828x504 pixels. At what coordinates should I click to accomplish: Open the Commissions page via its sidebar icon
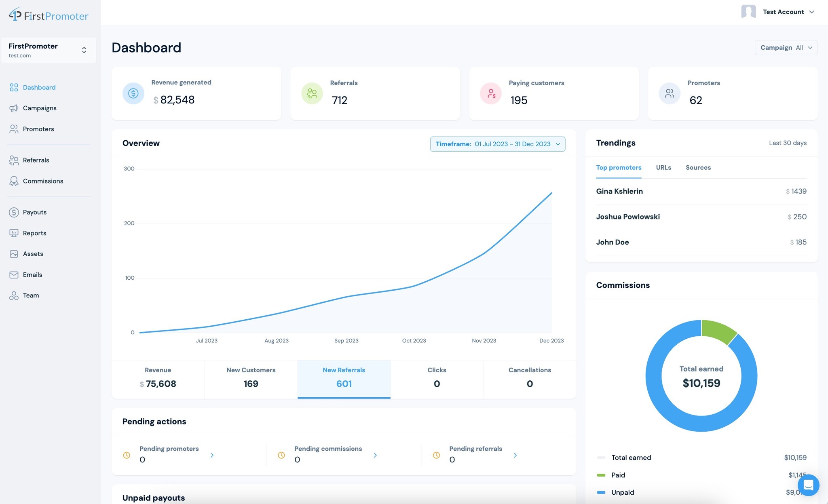click(14, 181)
